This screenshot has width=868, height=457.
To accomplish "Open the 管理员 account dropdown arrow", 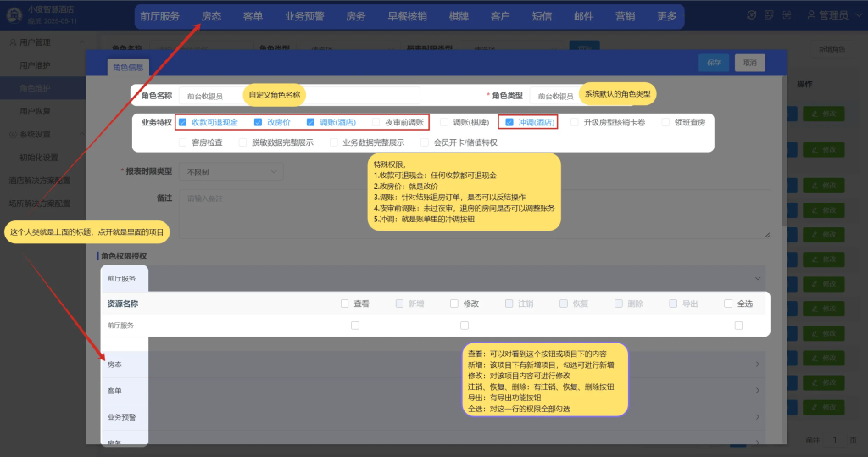I will (x=857, y=15).
